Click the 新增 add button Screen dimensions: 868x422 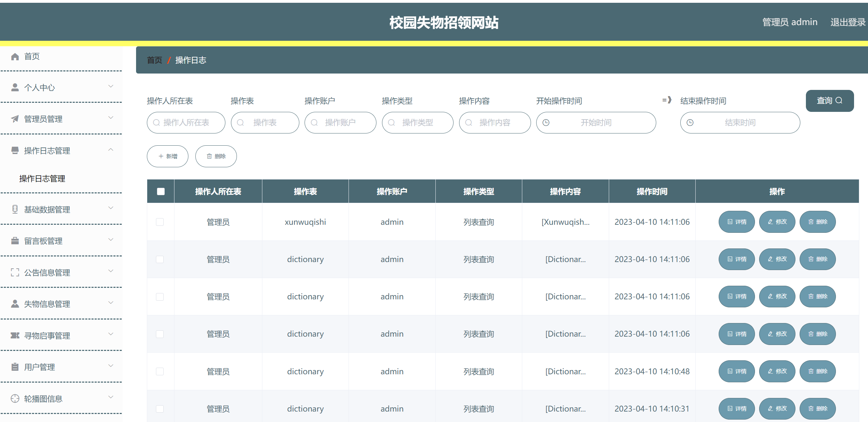pyautogui.click(x=168, y=156)
